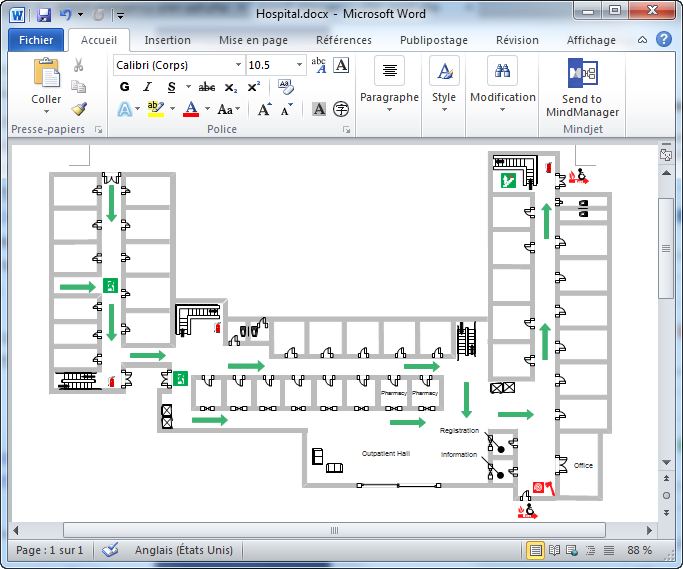Toggle bold formatting (G)
This screenshot has width=683, height=569.
[125, 87]
